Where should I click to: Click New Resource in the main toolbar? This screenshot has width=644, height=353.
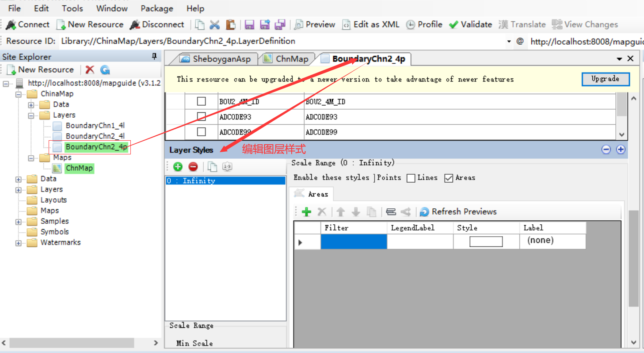[90, 24]
